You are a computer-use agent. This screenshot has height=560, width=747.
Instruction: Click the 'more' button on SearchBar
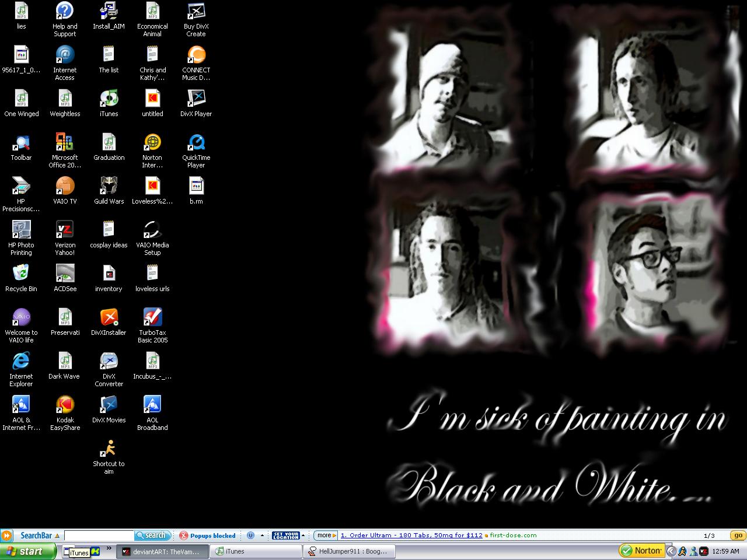coord(326,535)
